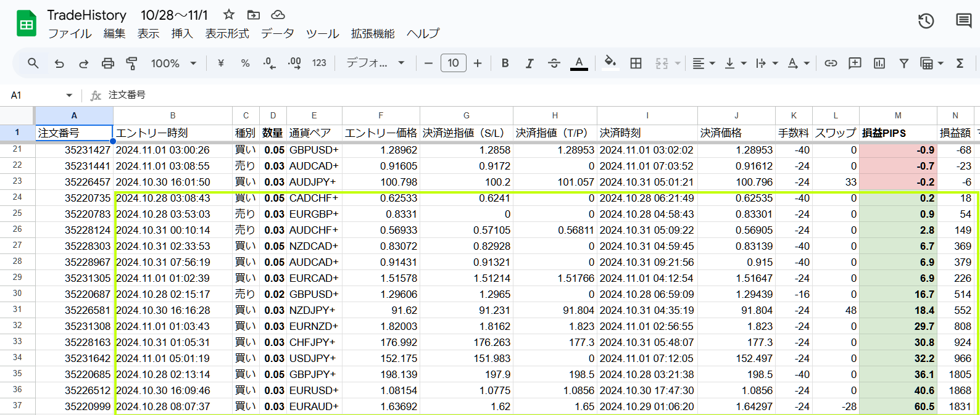This screenshot has width=980, height=415.
Task: Toggle italic formatting
Action: coord(529,63)
